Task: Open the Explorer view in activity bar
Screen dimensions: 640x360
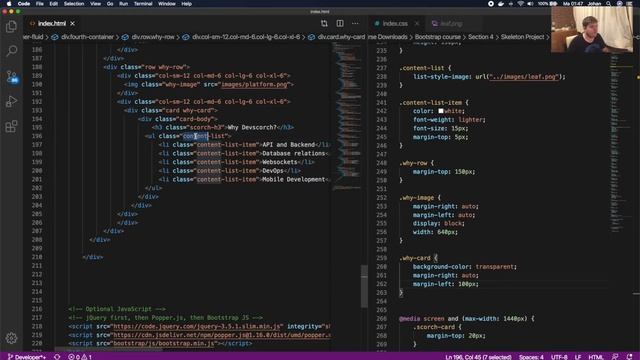Action: (11, 27)
